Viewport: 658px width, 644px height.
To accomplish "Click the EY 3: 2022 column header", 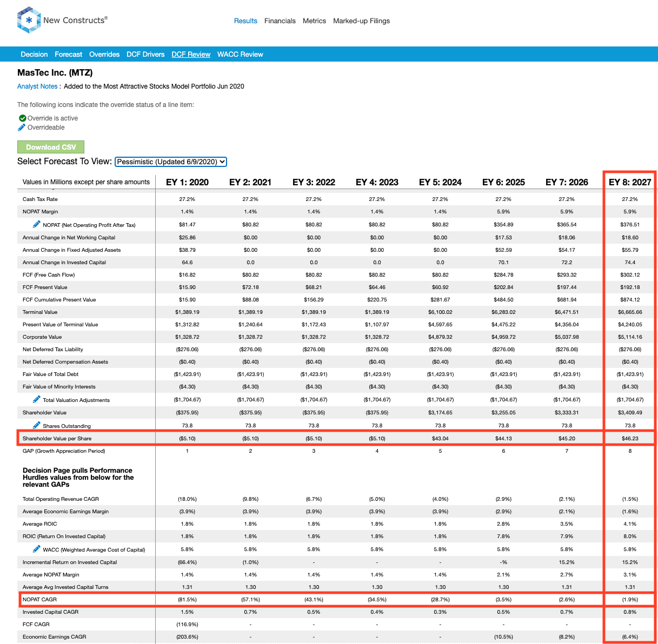I will 314,182.
